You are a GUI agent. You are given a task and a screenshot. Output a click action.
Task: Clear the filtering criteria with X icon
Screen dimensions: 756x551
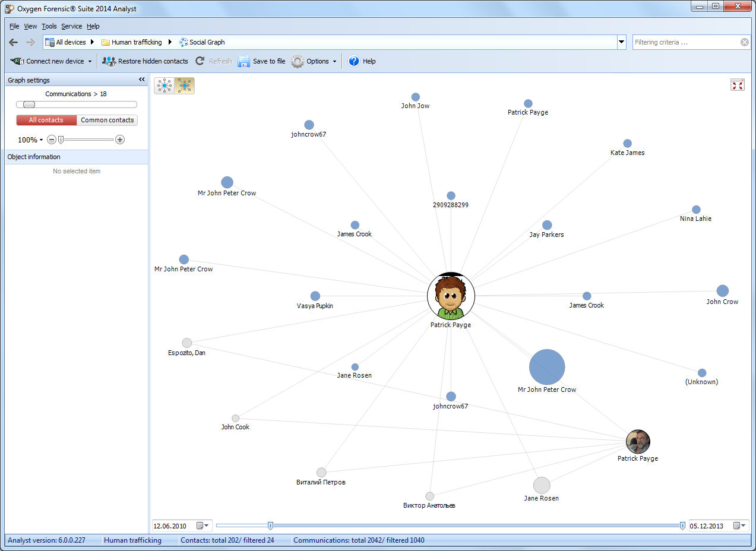point(745,42)
